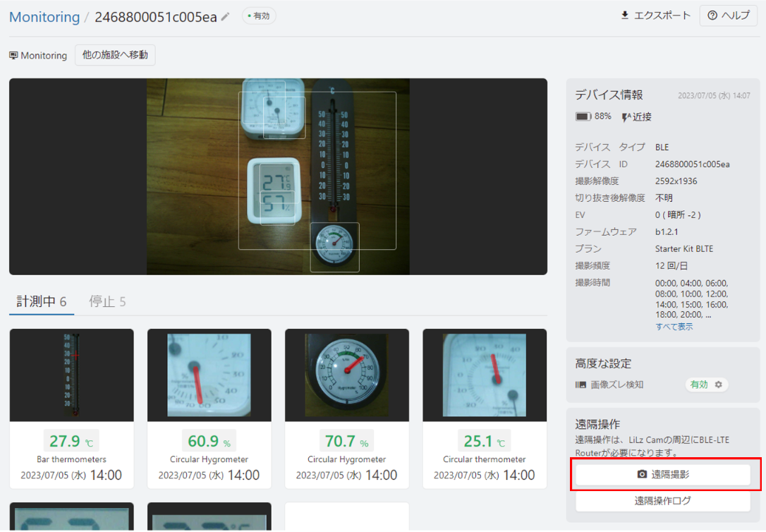Image resolution: width=766 pixels, height=532 pixels.
Task: Click device ID 2468800051c005ea in info panel
Action: click(692, 164)
